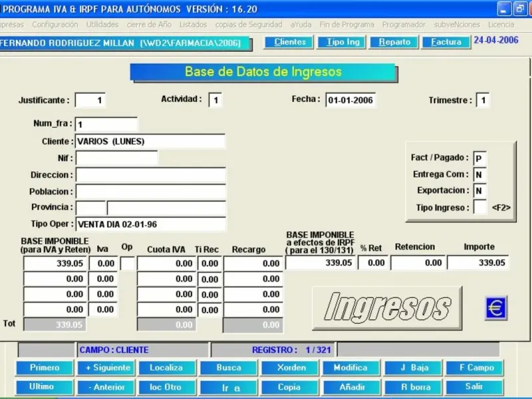
Task: Minimize the program window
Action: 504,9
